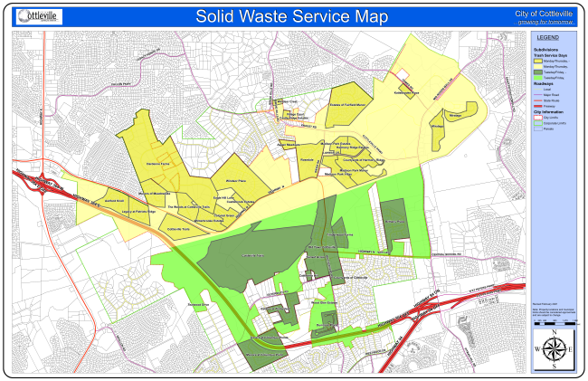Click the State Route line sample in the legend
Screen dimensions: 588x381
click(x=537, y=100)
